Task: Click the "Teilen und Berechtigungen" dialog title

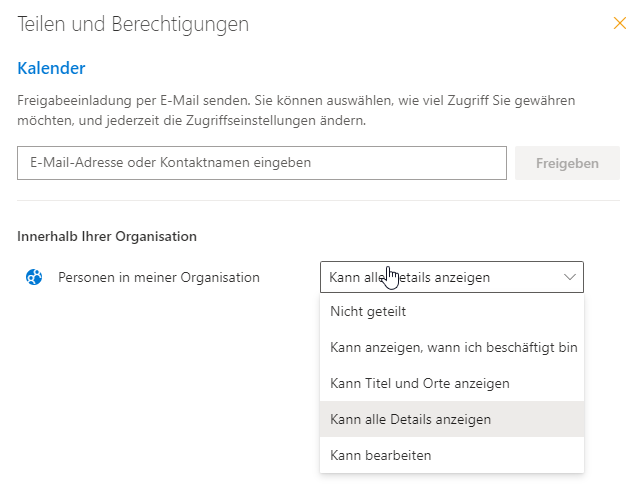Action: pyautogui.click(x=133, y=23)
